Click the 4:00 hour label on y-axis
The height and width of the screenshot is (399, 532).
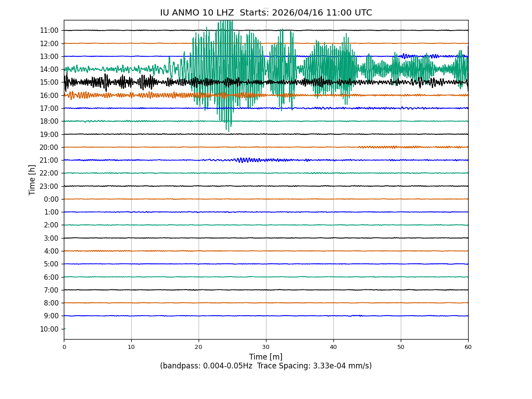[51, 251]
